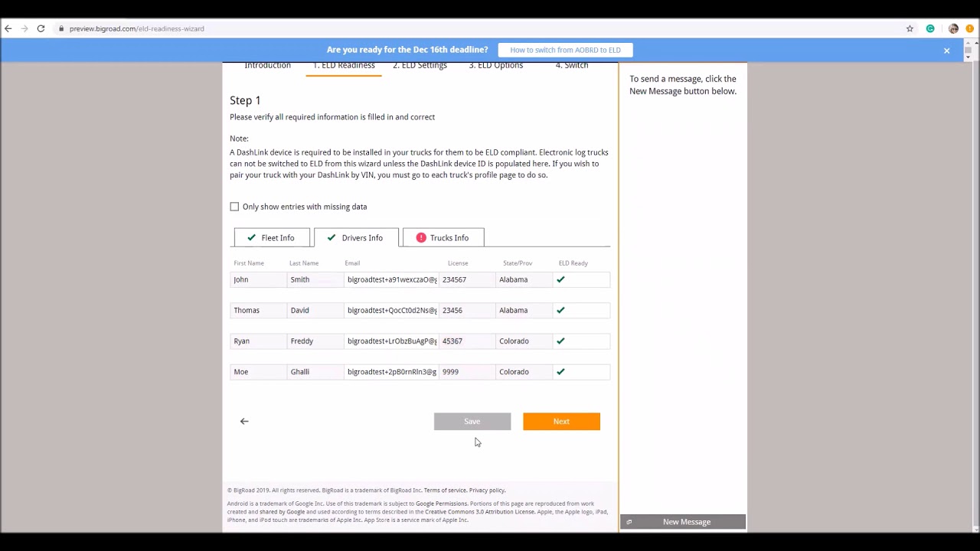Image resolution: width=980 pixels, height=551 pixels.
Task: Edit John Smith's email field
Action: [391, 279]
